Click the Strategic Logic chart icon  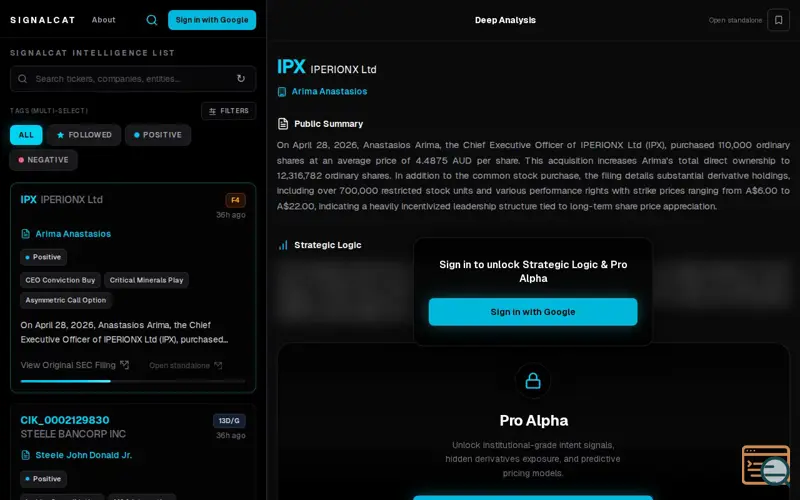click(x=283, y=245)
